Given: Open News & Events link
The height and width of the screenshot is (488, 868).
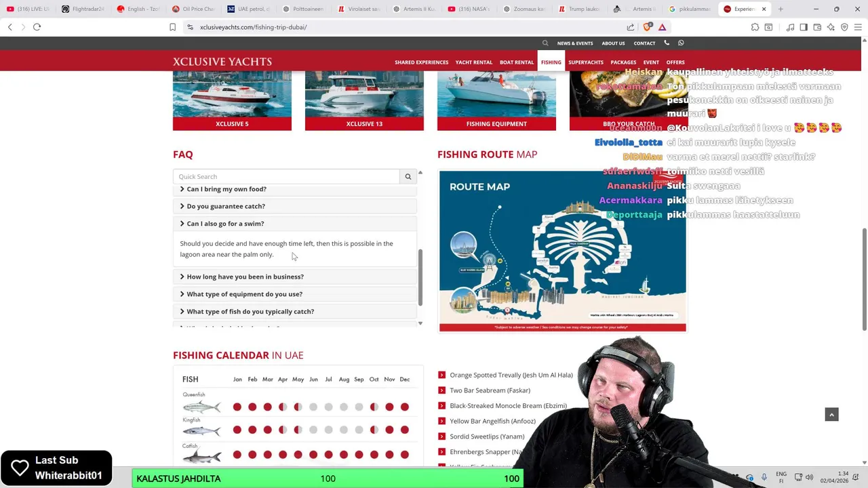Looking at the screenshot, I should click(575, 43).
